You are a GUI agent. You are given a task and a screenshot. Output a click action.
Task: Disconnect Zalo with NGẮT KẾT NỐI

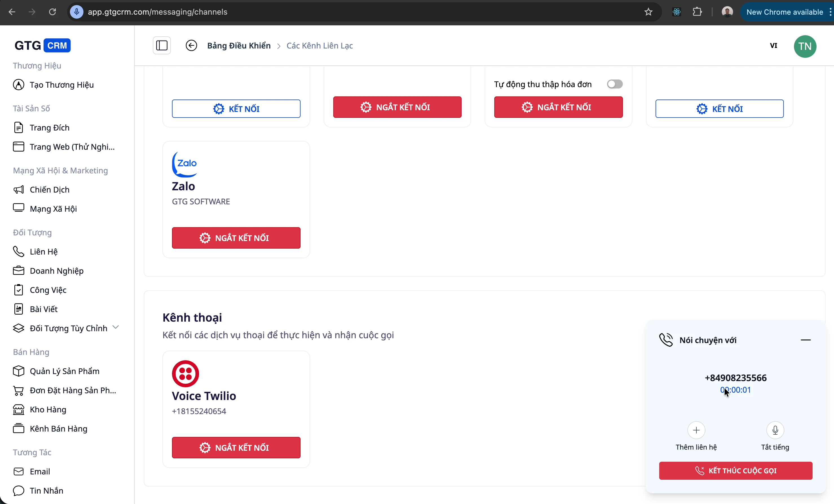pyautogui.click(x=236, y=238)
